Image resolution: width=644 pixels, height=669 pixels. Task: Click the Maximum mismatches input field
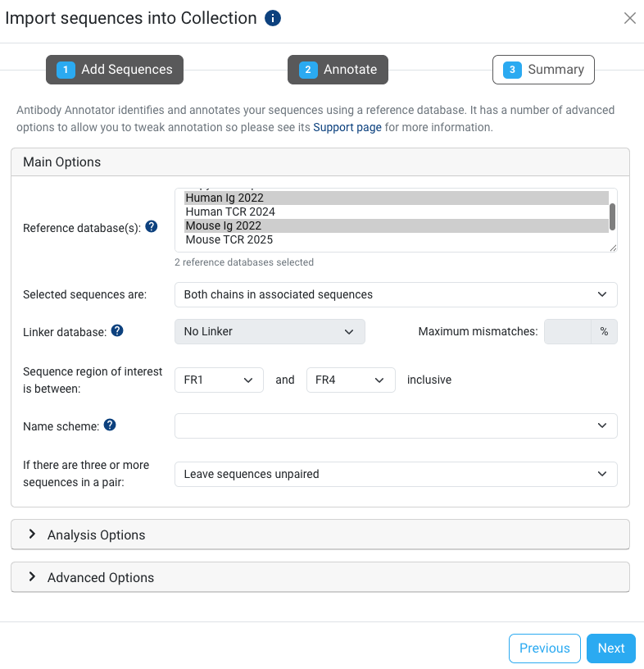(568, 331)
